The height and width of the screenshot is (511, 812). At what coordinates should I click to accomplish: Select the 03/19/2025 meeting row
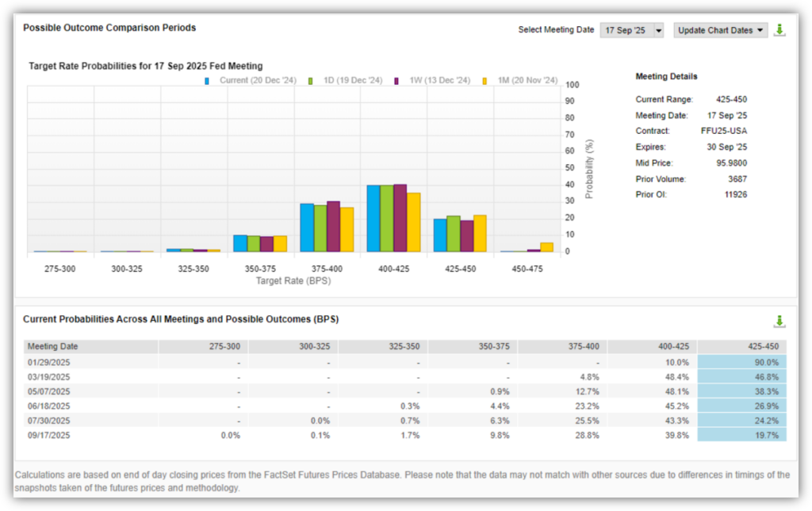tap(405, 377)
